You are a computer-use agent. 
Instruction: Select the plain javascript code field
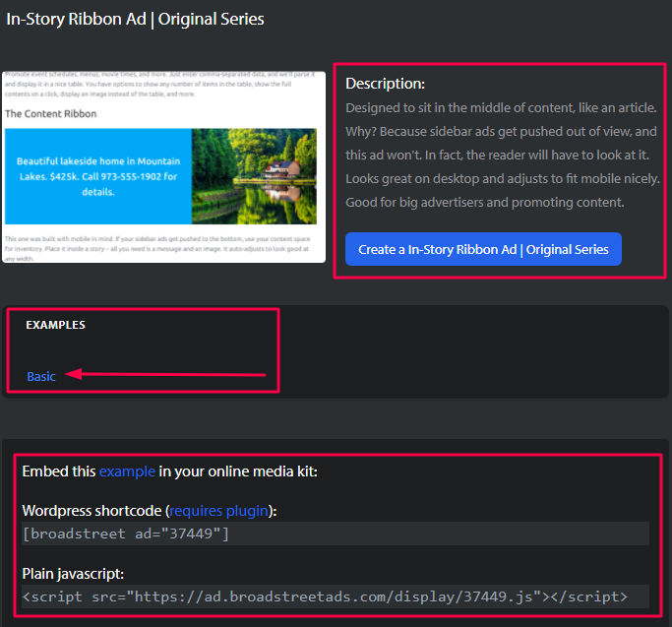336,596
